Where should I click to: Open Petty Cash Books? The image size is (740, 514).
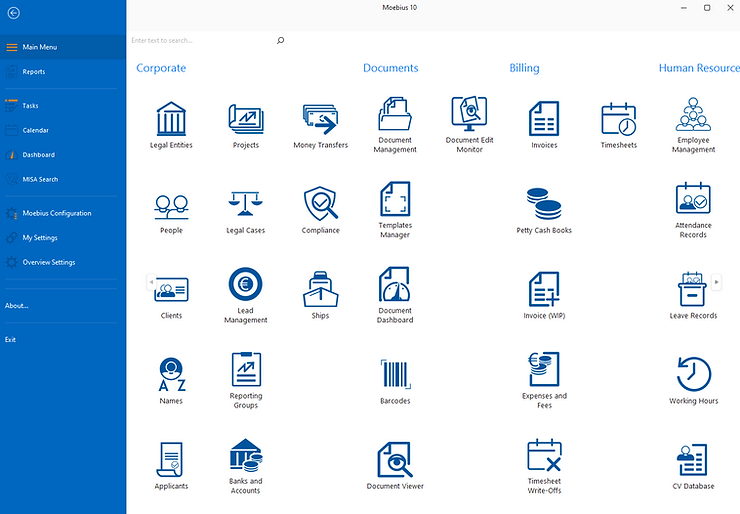544,211
